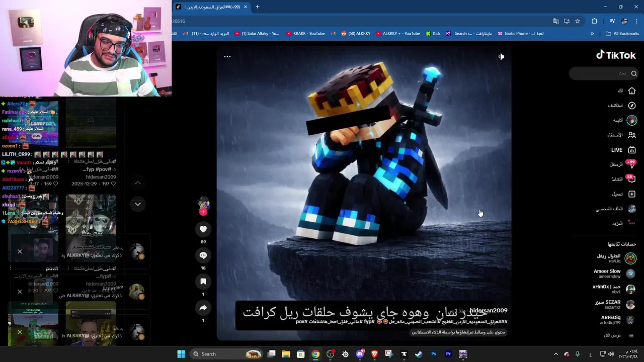Open the (50) ALKRKY bookmark

[x=356, y=34]
